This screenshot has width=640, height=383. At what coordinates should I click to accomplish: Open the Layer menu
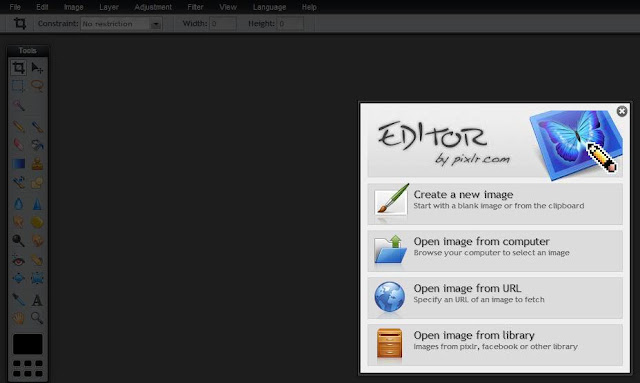click(x=109, y=7)
